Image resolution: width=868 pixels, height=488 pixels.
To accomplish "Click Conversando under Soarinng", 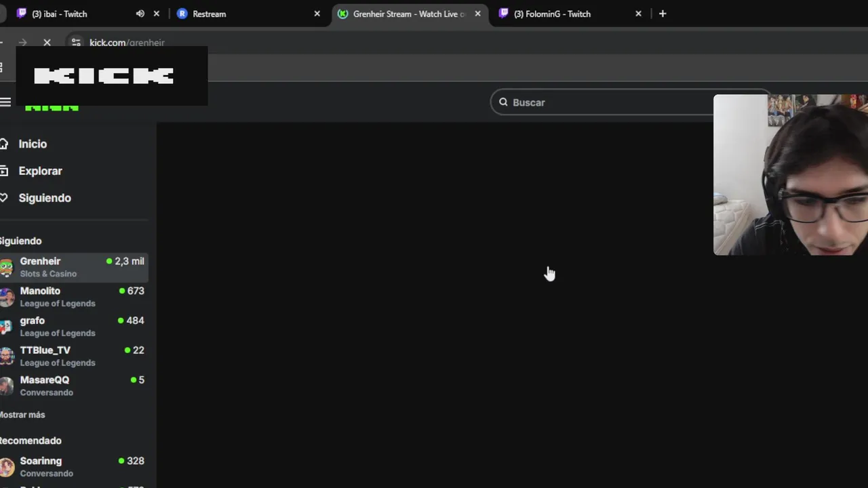I will tap(47, 474).
